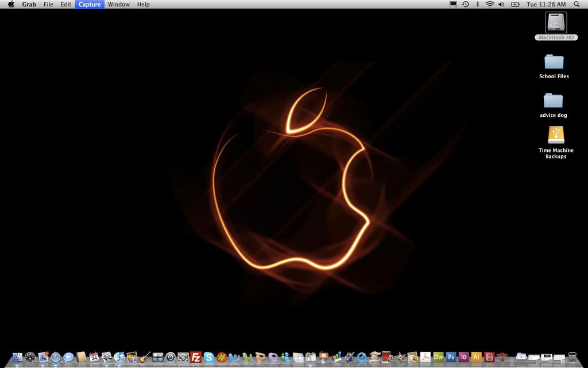Launch iPhoto from the Dock
588x368 pixels.
[x=132, y=357]
